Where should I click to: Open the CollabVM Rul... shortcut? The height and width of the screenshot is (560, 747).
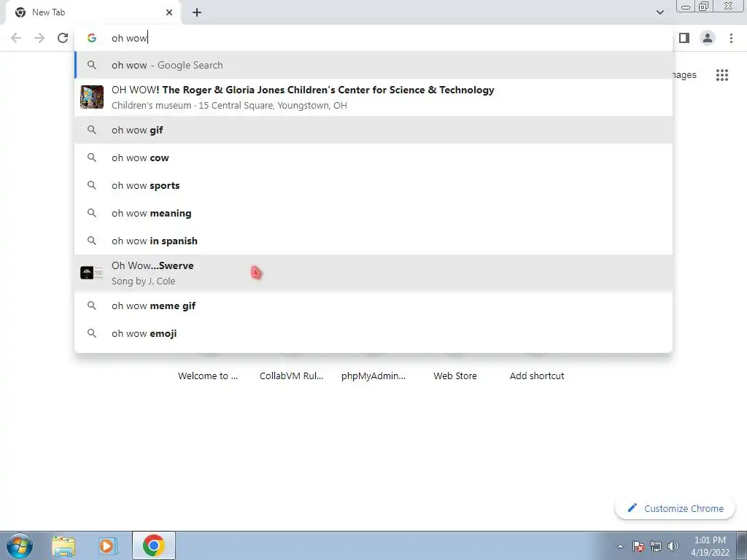tap(292, 376)
